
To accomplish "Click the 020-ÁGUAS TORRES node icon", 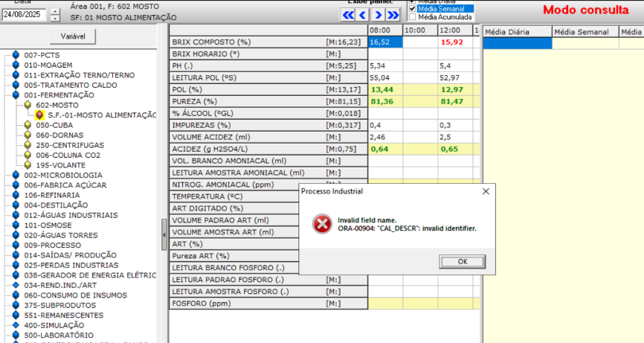I will click(16, 235).
